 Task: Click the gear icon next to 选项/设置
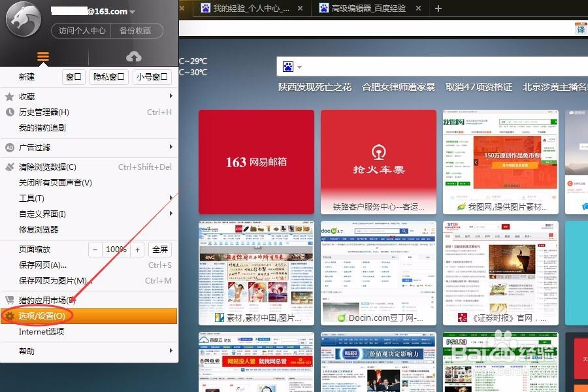pyautogui.click(x=10, y=316)
